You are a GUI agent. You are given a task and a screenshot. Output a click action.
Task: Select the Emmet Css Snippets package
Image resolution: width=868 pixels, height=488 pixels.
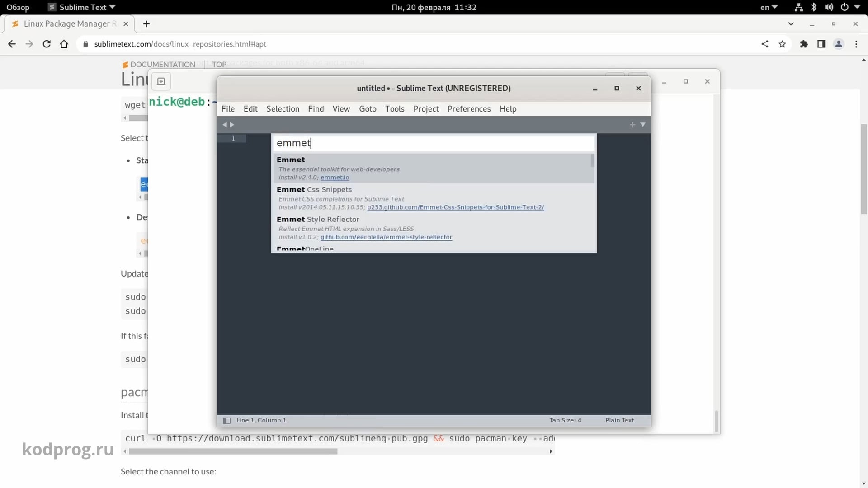(x=433, y=198)
